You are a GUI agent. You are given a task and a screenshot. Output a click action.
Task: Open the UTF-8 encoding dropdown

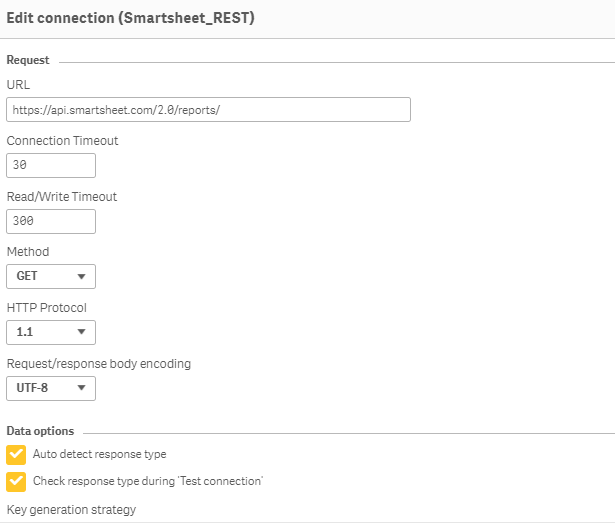[50, 388]
